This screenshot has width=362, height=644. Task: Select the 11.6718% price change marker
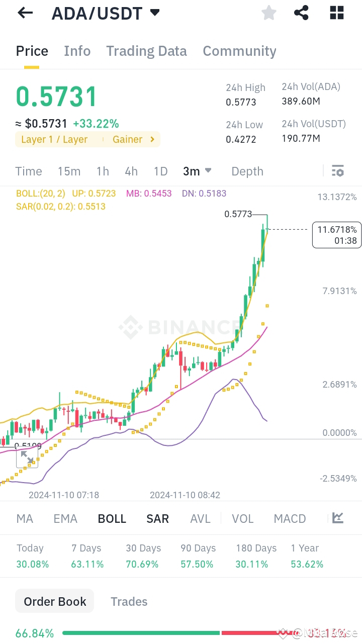(x=336, y=234)
